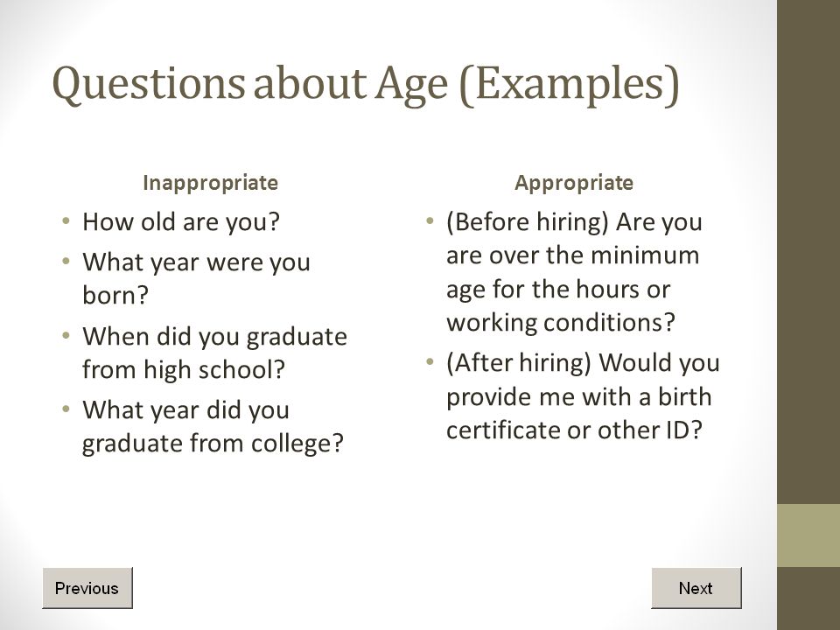Viewport: 840px width, 630px height.
Task: Select 'What year were you born?' text
Action: pos(196,278)
